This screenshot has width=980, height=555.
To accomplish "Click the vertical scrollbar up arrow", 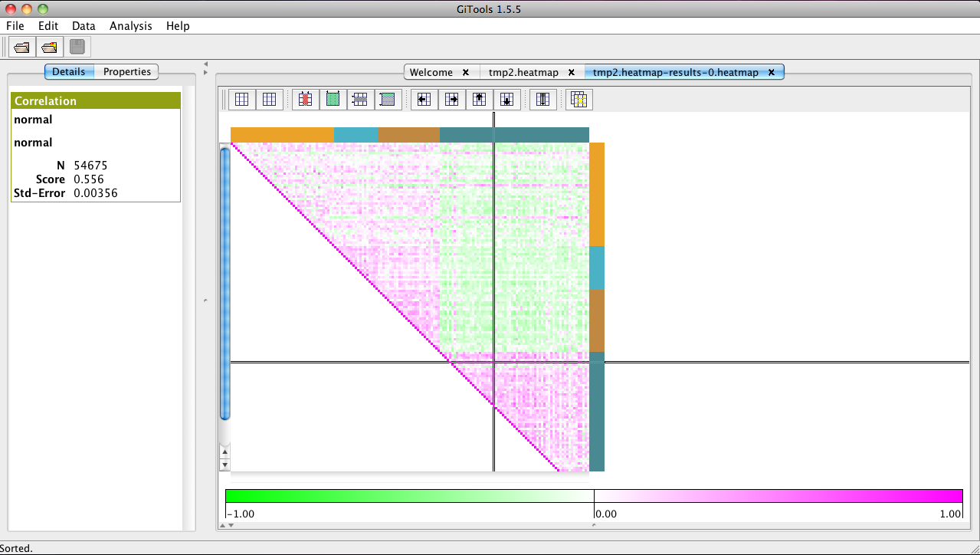I will click(225, 452).
